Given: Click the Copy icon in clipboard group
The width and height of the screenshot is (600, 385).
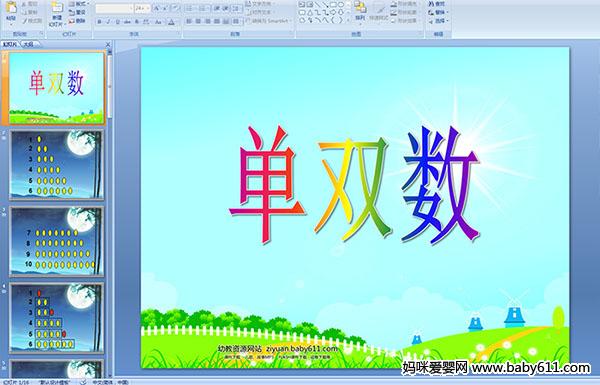Looking at the screenshot, I should click(24, 12).
